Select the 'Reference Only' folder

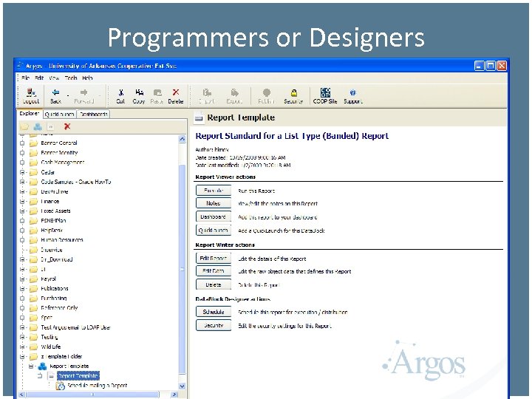point(59,308)
